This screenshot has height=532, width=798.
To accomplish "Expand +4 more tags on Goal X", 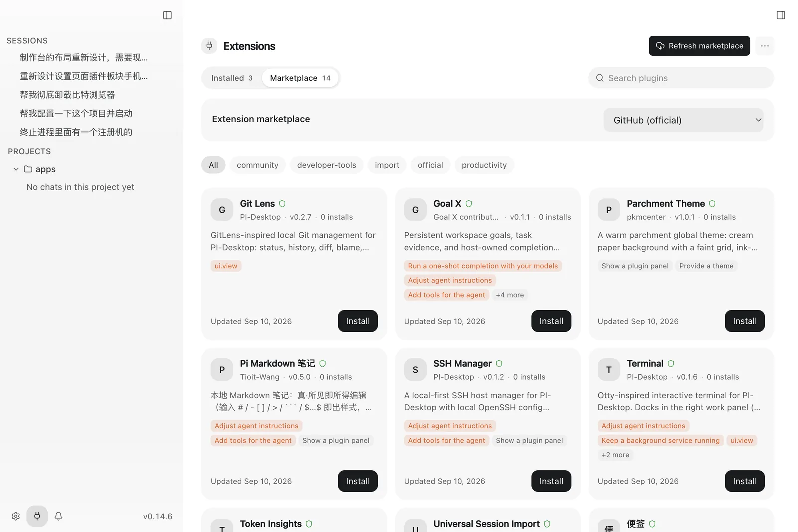I will 510,295.
